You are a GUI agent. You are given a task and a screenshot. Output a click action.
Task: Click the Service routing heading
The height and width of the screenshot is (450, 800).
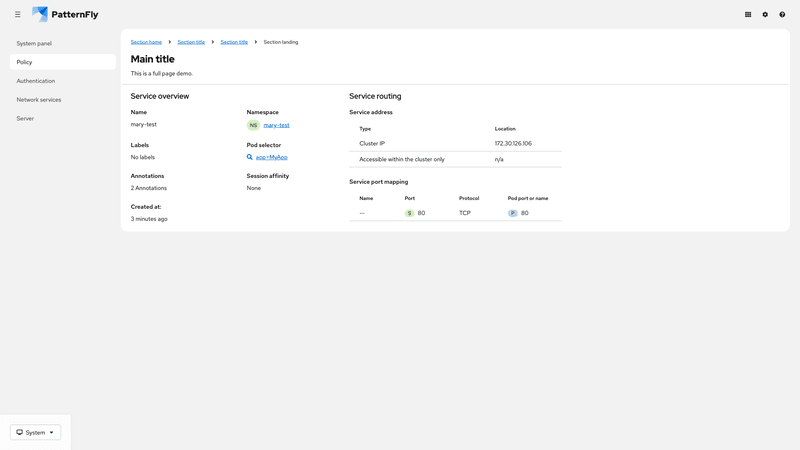coord(375,96)
